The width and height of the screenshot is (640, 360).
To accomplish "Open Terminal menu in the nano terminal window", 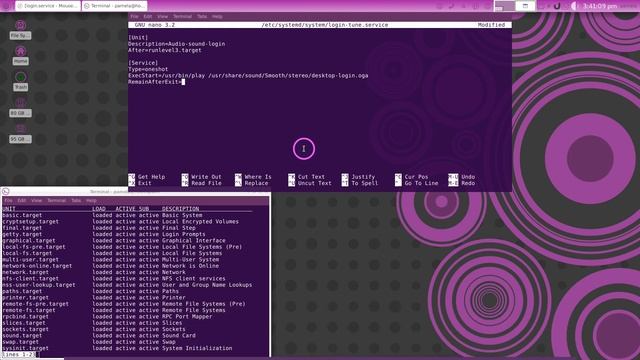I will [182, 16].
